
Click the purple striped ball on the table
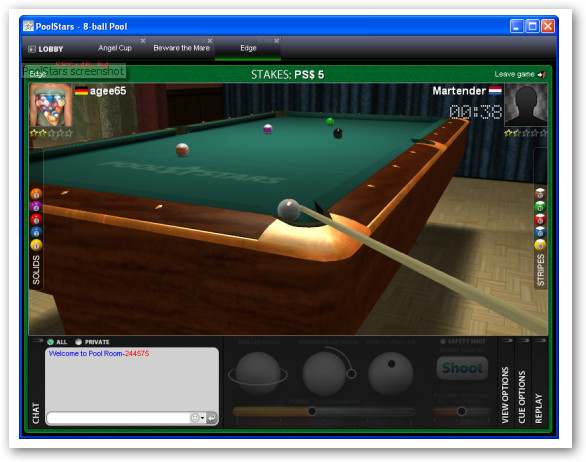[268, 129]
